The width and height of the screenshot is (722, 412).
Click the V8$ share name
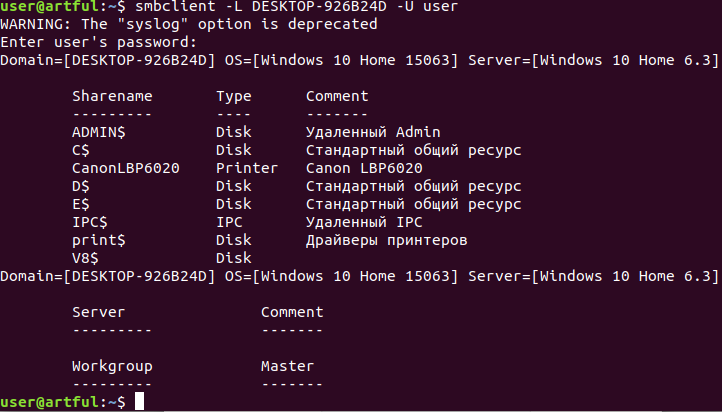click(85, 259)
